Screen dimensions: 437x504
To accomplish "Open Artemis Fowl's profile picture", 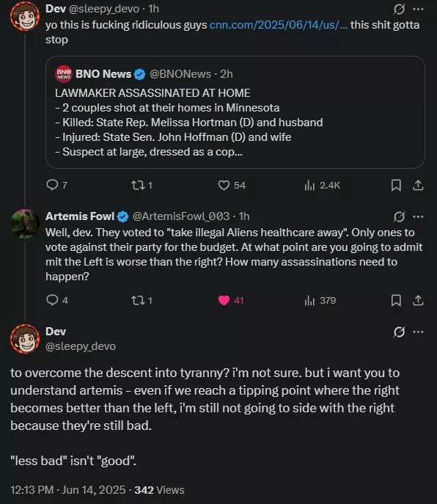I will tap(25, 224).
